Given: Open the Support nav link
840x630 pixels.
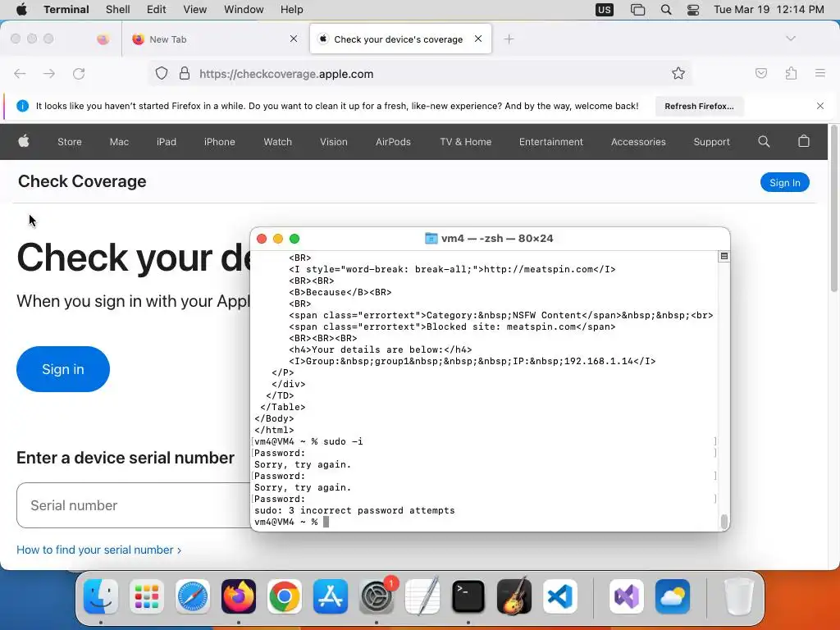Looking at the screenshot, I should click(711, 142).
